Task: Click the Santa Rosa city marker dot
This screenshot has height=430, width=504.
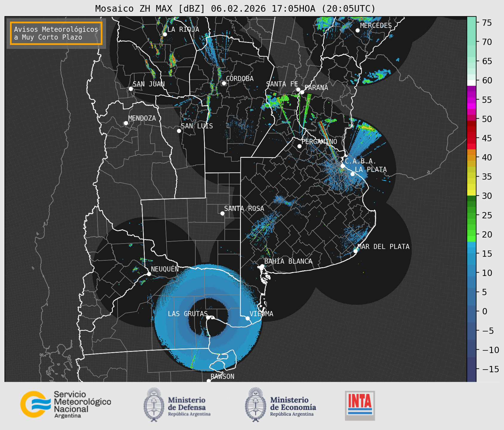Action: click(x=222, y=213)
